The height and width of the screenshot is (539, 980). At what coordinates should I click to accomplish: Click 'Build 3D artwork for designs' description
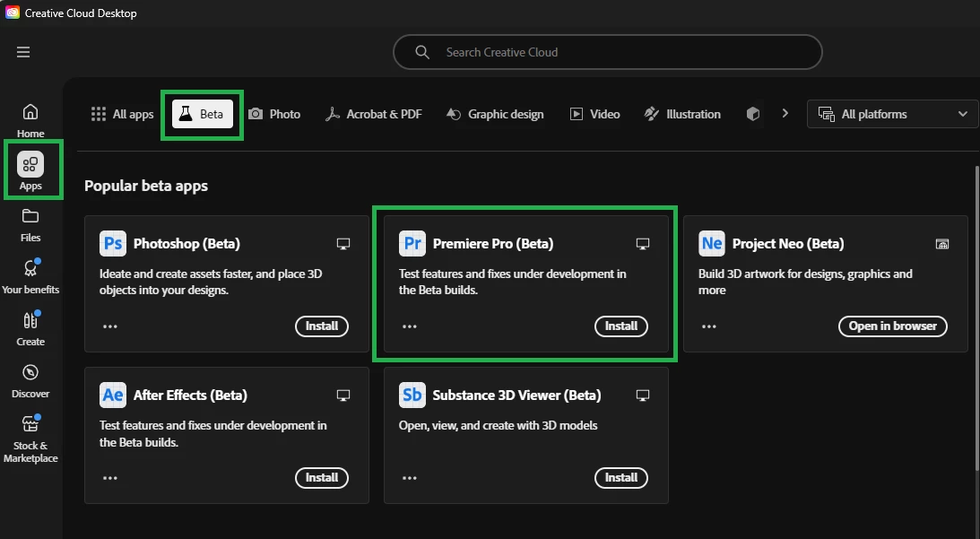(x=805, y=282)
